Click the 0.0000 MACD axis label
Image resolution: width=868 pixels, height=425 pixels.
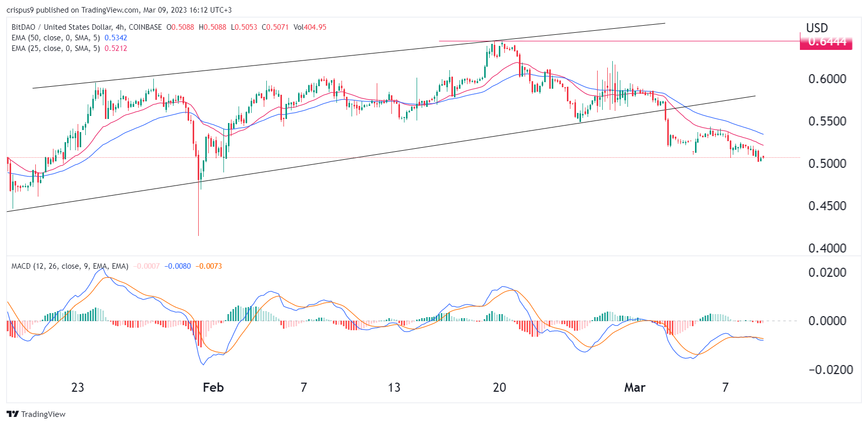(x=827, y=321)
